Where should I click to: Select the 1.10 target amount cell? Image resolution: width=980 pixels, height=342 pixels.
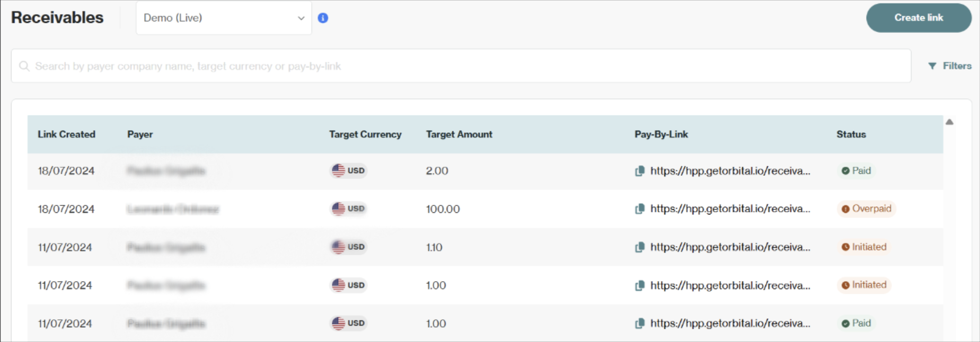(x=434, y=247)
